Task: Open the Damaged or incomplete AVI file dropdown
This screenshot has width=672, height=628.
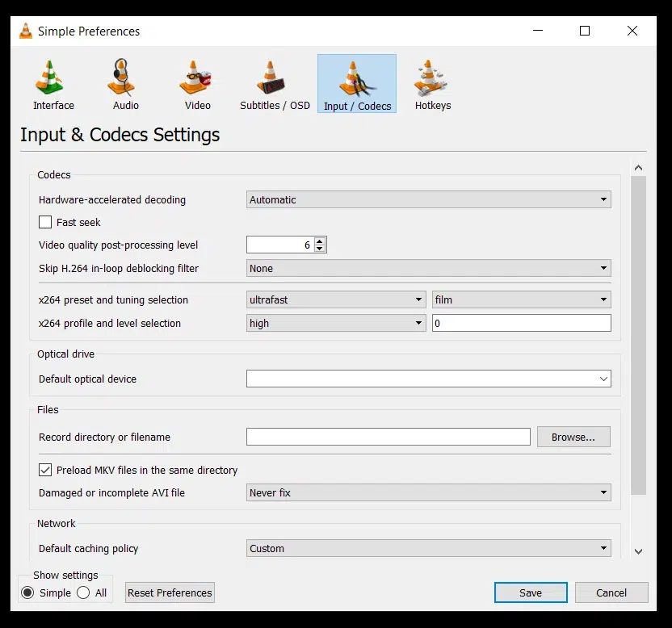Action: [x=429, y=492]
